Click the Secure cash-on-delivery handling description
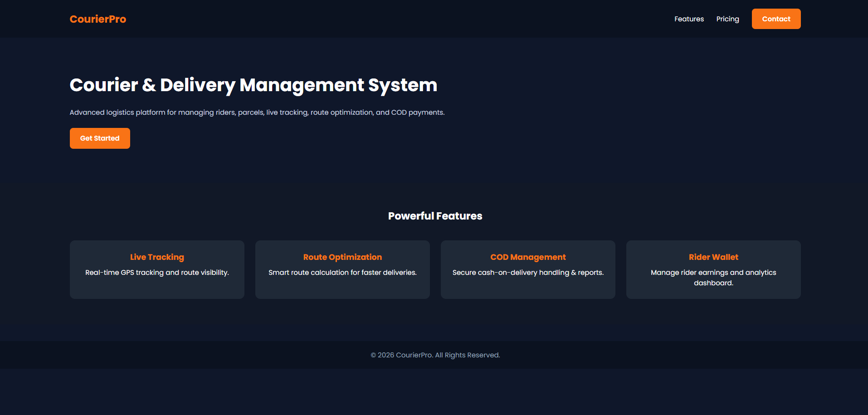This screenshot has height=415, width=868. pos(528,273)
